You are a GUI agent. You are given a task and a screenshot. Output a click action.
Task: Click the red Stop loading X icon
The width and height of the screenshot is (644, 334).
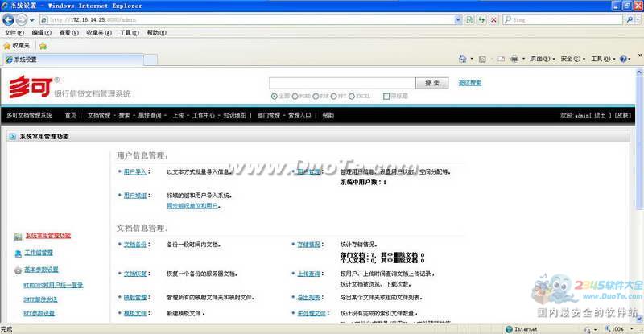[493, 19]
